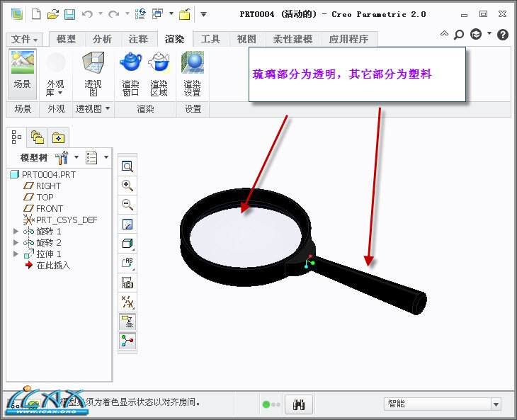Open model tree show list icon
This screenshot has width=517, height=420.
[x=91, y=157]
